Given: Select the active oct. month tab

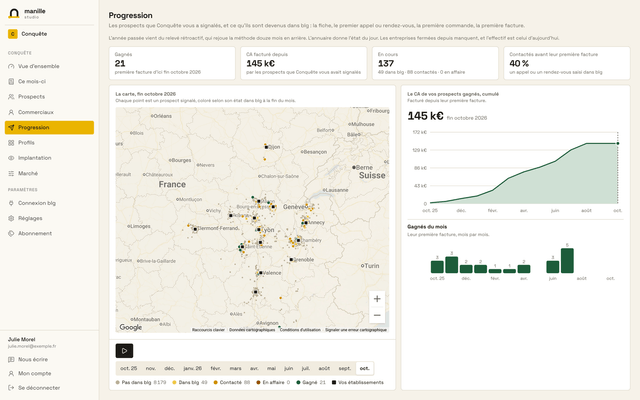Looking at the screenshot, I should coord(364,368).
